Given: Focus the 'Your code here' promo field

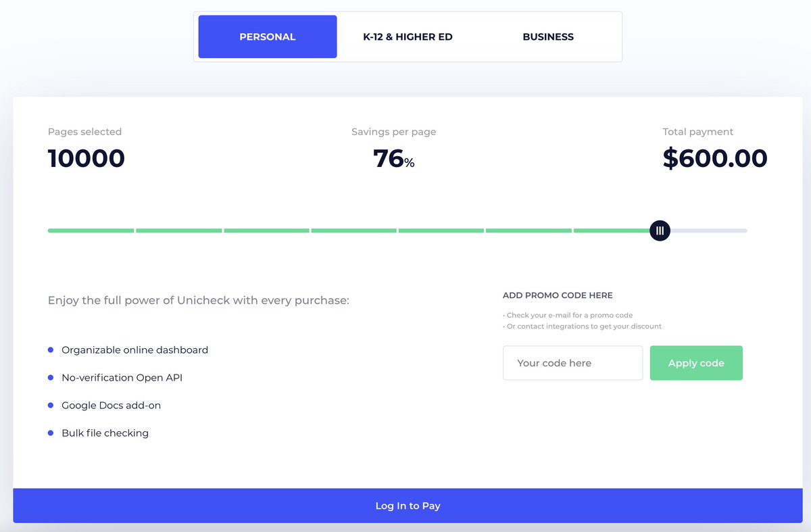Looking at the screenshot, I should point(573,363).
